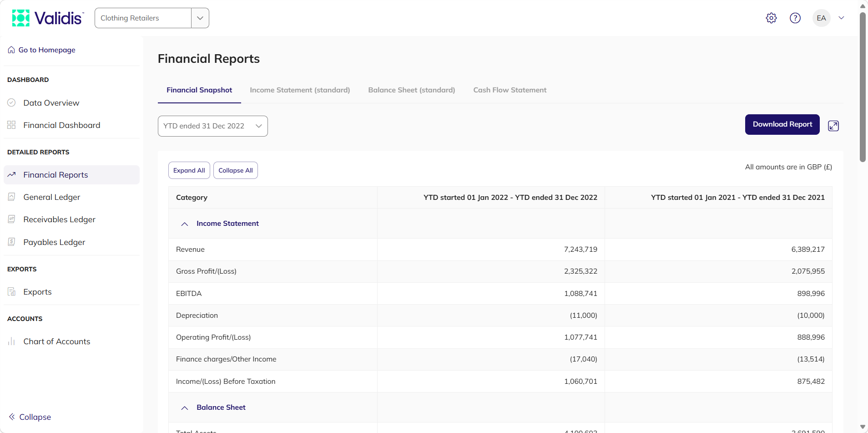Click the scrollbar down arrow
The height and width of the screenshot is (433, 868).
pyautogui.click(x=863, y=427)
